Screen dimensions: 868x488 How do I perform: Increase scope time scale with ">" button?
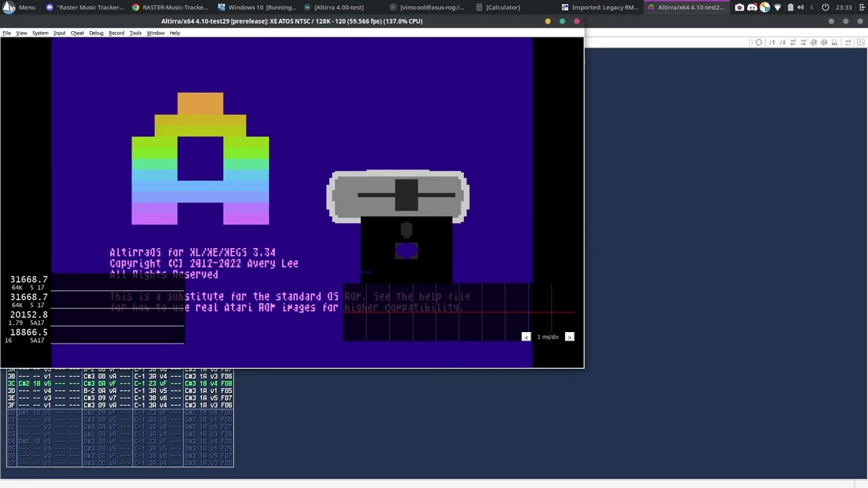[570, 337]
